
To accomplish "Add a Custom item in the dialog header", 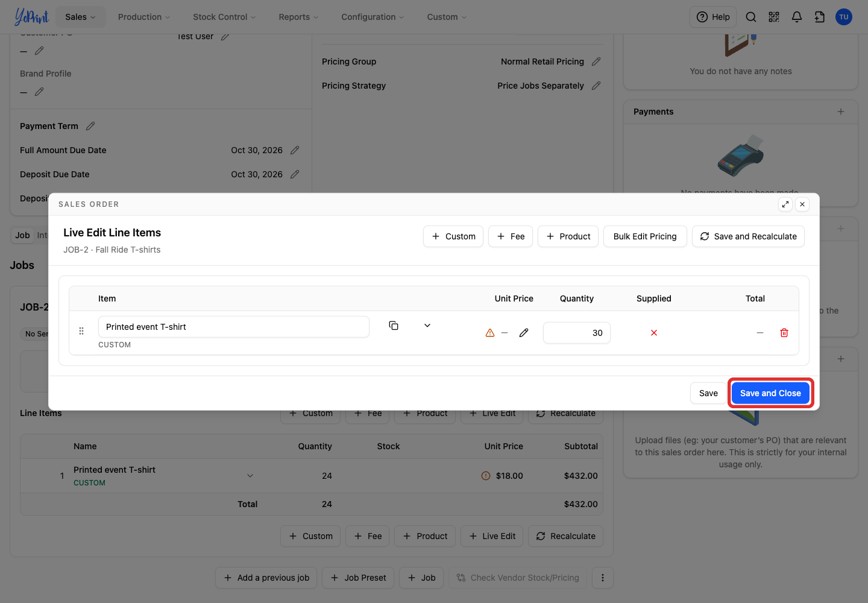I will pos(453,236).
